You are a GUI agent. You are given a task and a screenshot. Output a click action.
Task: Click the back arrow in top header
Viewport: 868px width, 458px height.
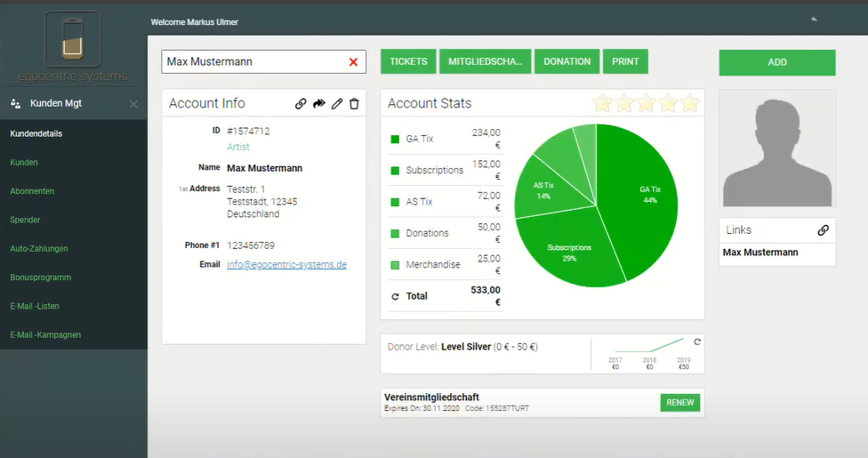tap(813, 20)
